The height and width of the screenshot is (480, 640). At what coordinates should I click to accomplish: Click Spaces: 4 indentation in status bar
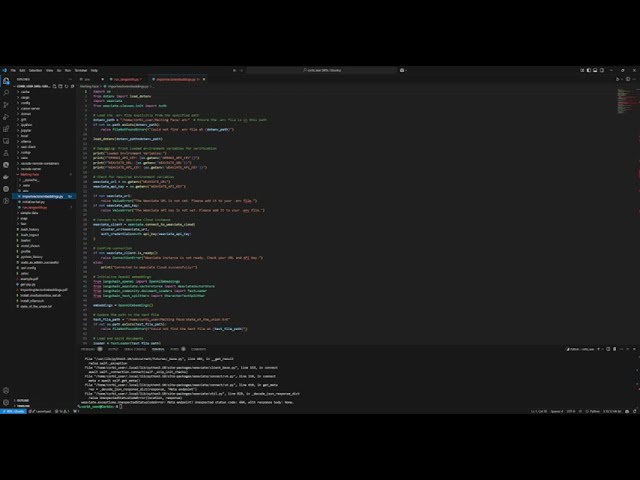pos(557,411)
